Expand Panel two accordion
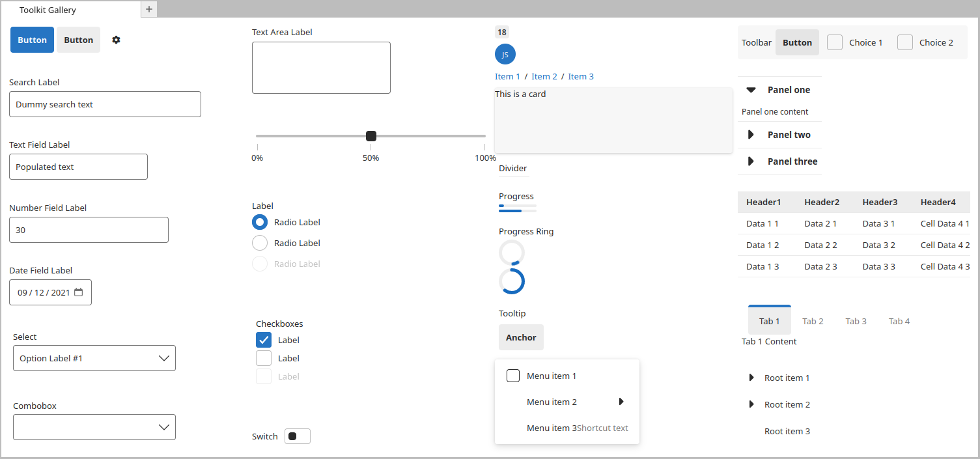Image resolution: width=980 pixels, height=459 pixels. tap(780, 135)
